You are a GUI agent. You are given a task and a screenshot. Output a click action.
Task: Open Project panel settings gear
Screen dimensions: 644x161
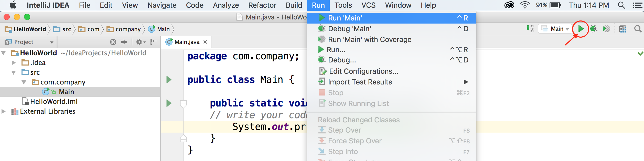pyautogui.click(x=140, y=42)
